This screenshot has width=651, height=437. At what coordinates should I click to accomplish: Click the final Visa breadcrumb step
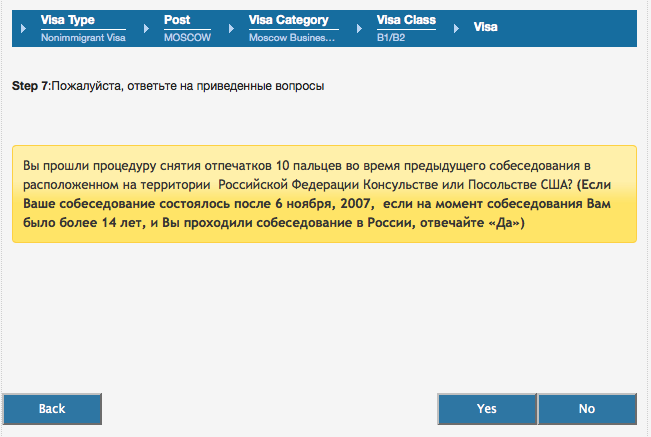486,27
